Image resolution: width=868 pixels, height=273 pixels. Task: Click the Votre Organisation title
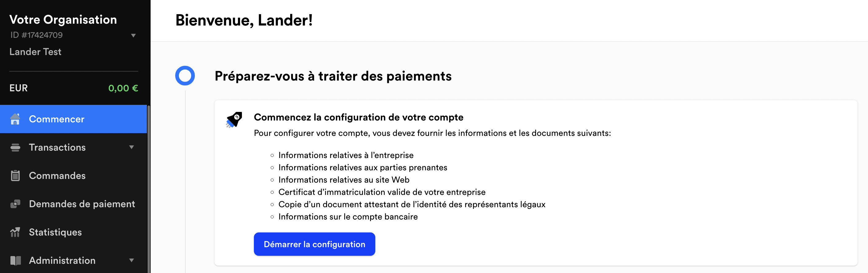[63, 20]
